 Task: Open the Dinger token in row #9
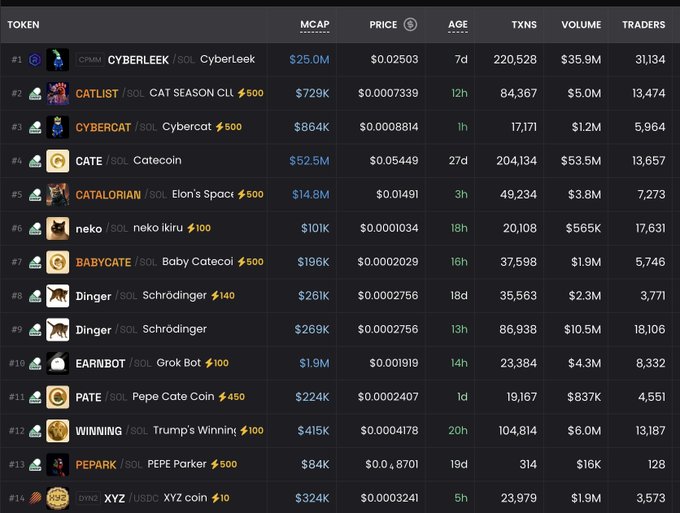(93, 330)
